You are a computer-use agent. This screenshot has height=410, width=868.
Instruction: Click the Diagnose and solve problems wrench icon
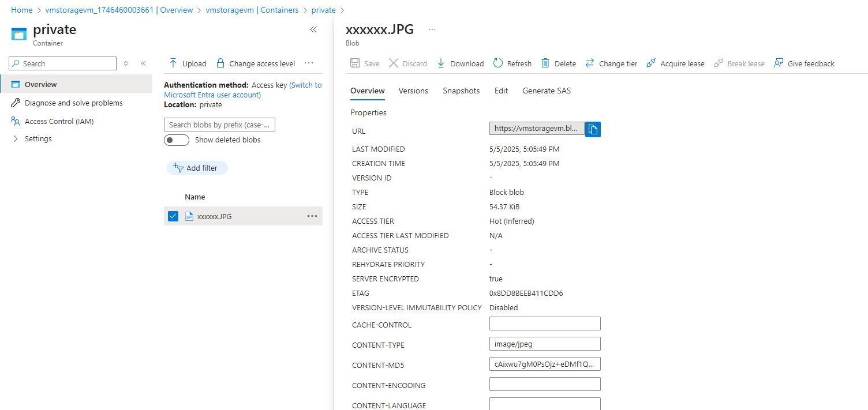pyautogui.click(x=16, y=103)
